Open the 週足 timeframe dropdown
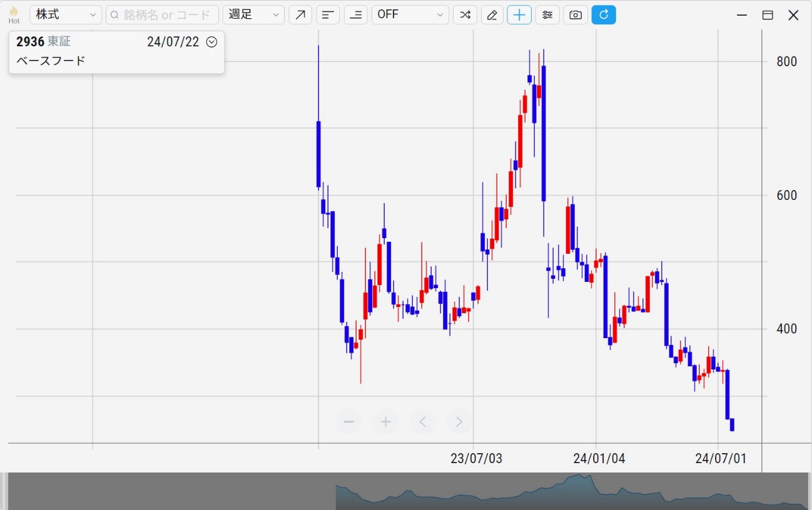This screenshot has width=812, height=510. (253, 15)
